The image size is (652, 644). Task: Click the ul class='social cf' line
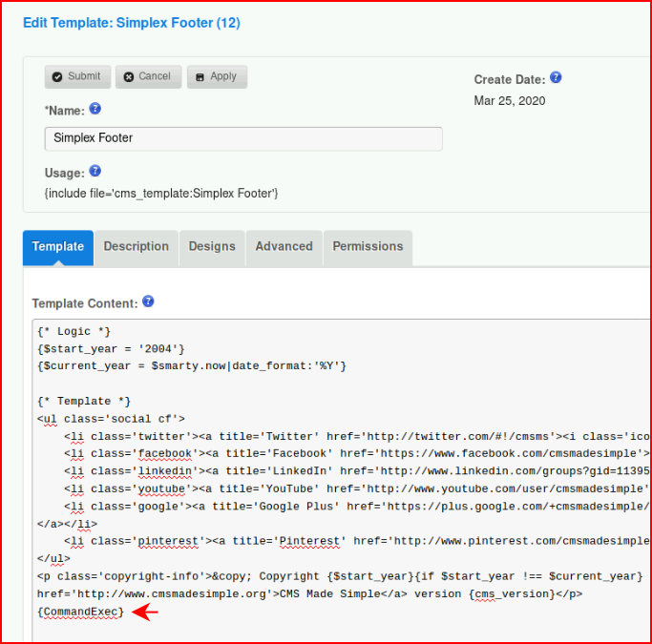coord(111,419)
